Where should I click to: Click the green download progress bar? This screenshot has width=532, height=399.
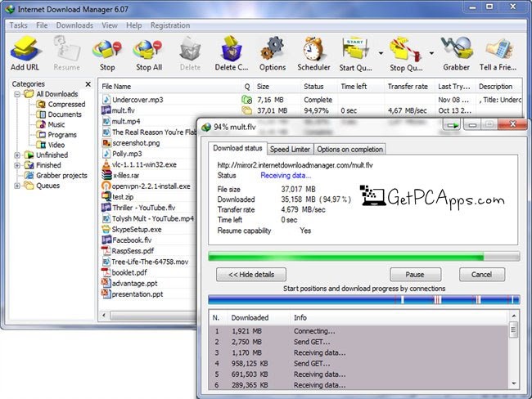(x=363, y=256)
